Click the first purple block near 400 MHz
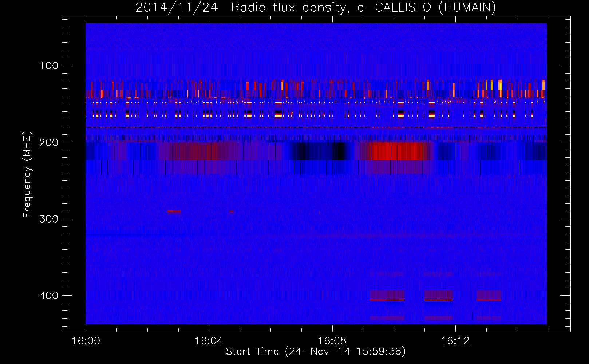Screen dimensions: 589x364 click(387, 295)
